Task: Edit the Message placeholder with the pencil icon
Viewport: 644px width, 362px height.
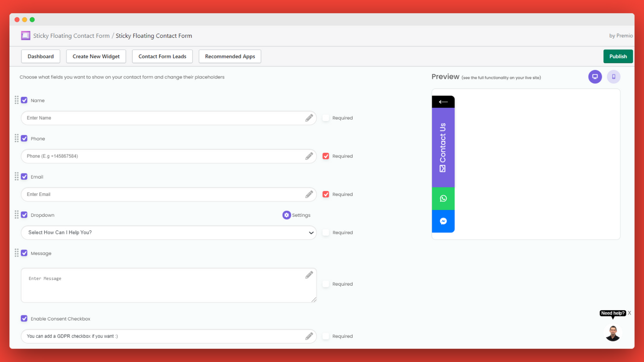Action: [309, 275]
